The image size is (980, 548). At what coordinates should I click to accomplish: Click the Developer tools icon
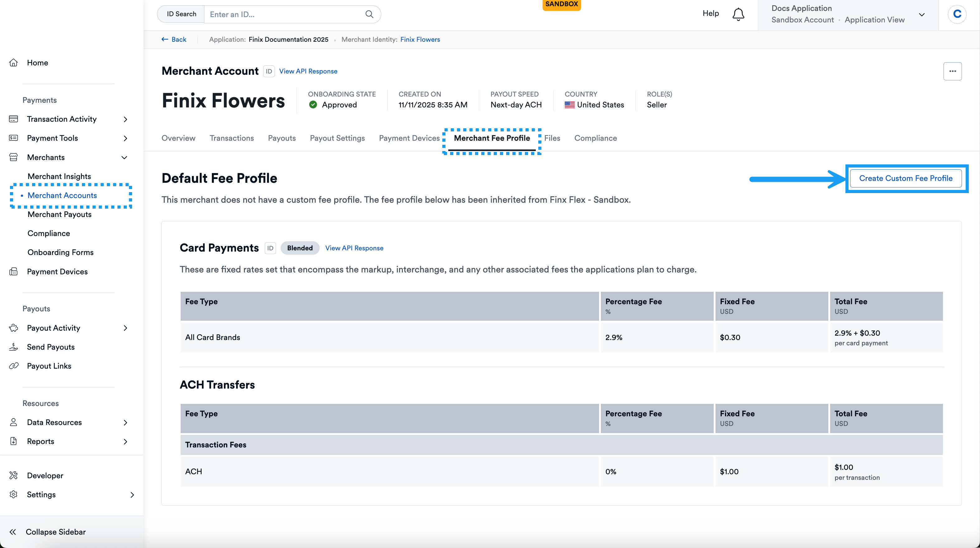(x=14, y=475)
